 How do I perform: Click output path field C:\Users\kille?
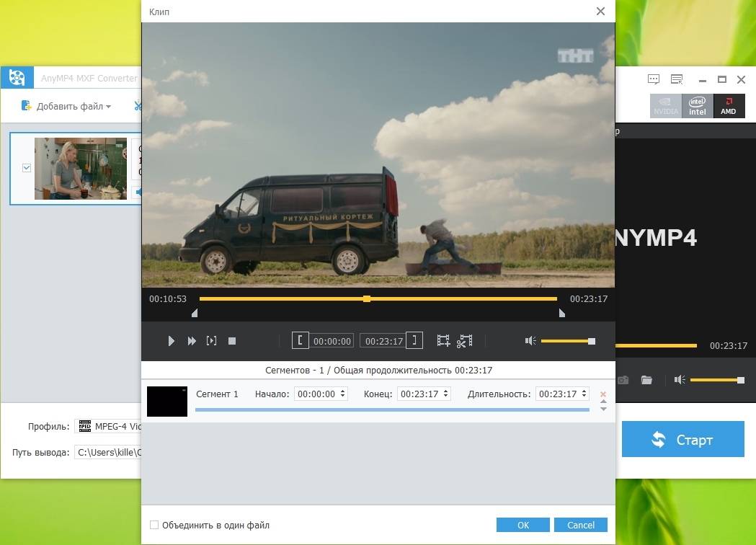tap(109, 453)
